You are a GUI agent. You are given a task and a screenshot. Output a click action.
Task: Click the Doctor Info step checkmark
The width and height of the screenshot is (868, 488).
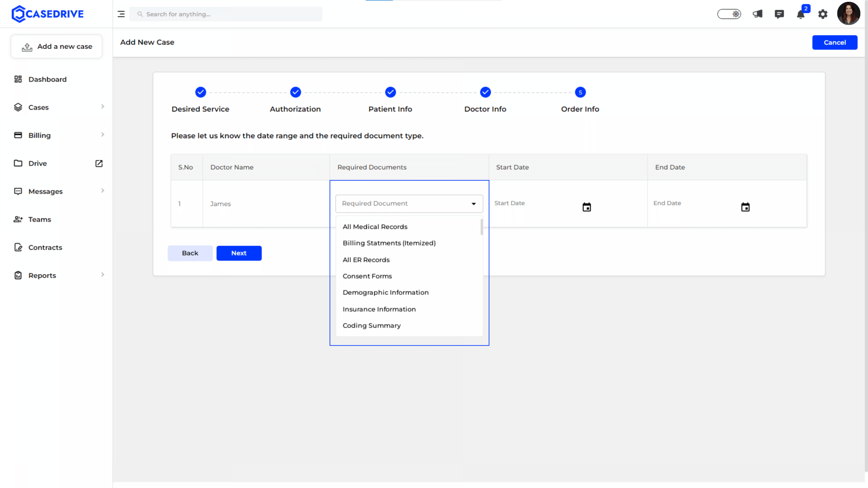(485, 92)
